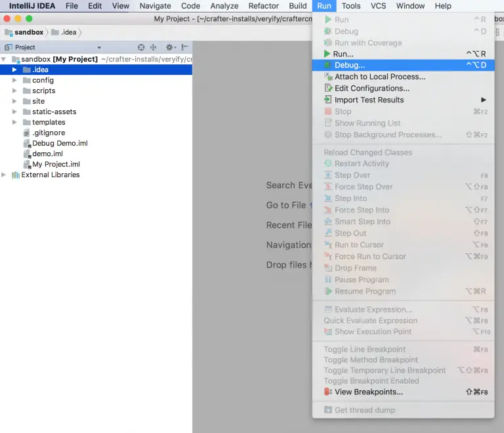Screen dimensions: 504x433
Task: Expand the config folder arrow
Action: point(14,80)
